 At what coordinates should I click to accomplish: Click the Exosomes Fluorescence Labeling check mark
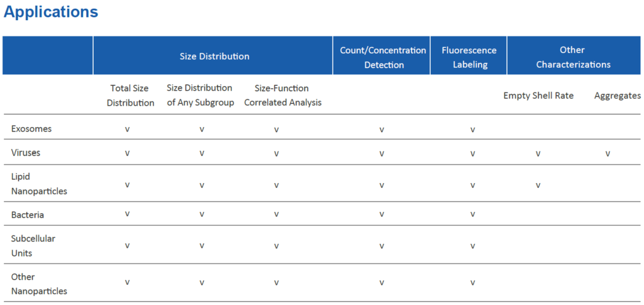(473, 130)
